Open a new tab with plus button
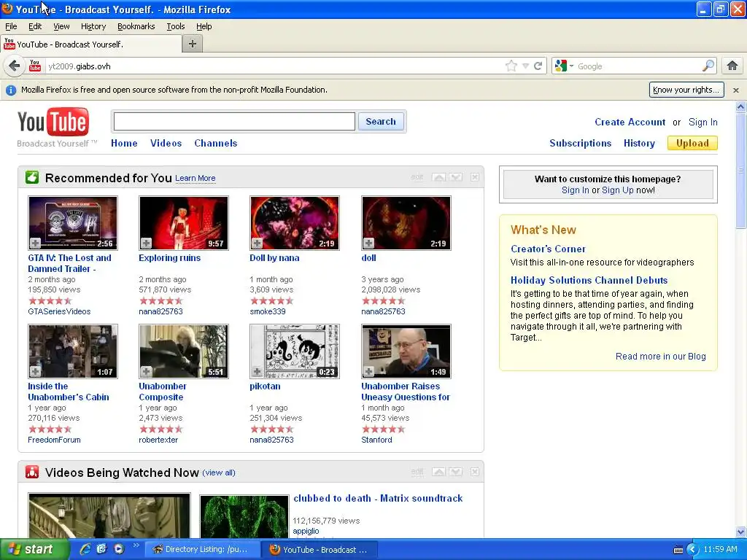747x560 pixels. (193, 44)
